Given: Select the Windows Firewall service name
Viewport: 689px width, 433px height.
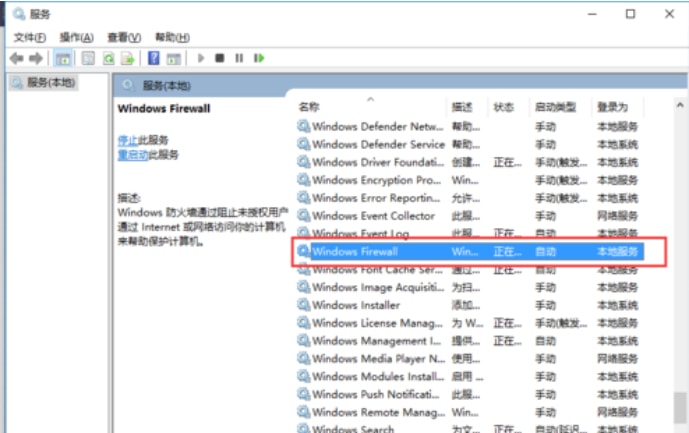Looking at the screenshot, I should click(355, 251).
